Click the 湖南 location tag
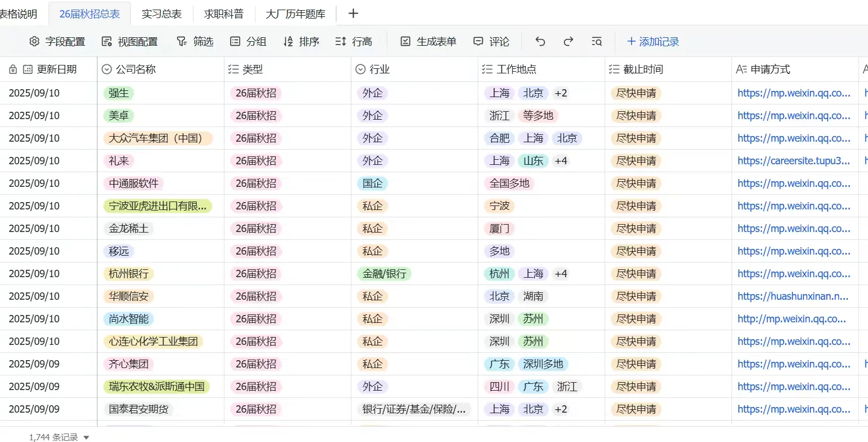Screen dimensions: 868x442 click(x=534, y=296)
